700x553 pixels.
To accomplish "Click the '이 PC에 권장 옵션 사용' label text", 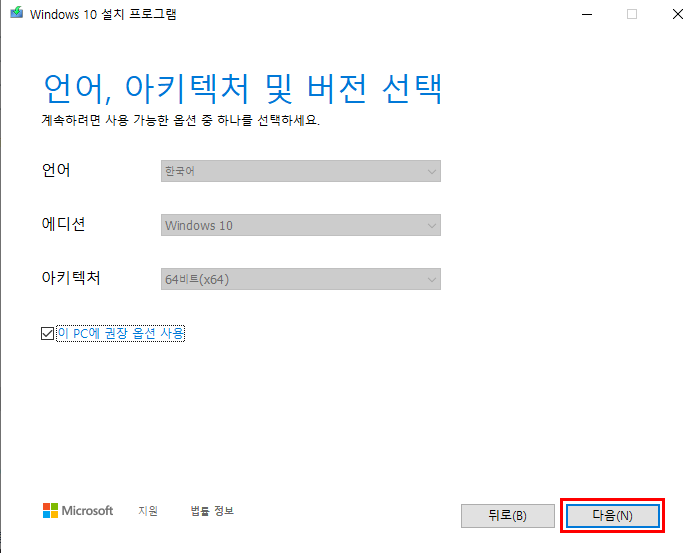I will tap(121, 333).
